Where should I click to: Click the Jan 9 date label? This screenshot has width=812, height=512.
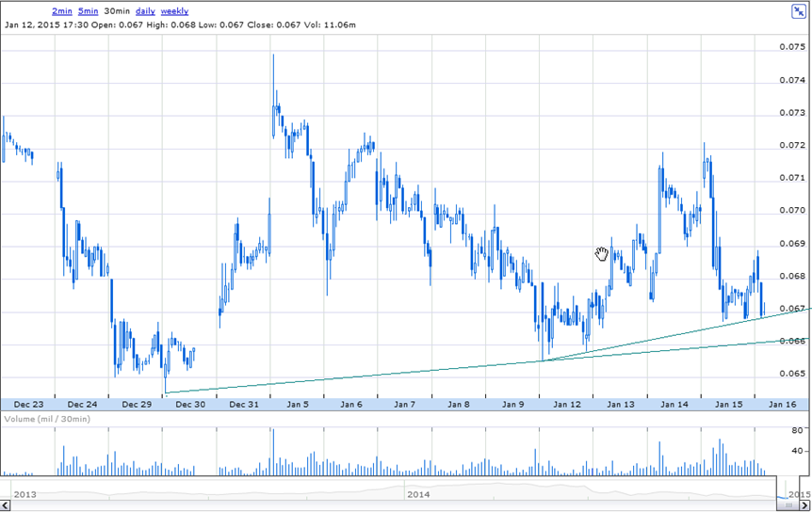513,405
